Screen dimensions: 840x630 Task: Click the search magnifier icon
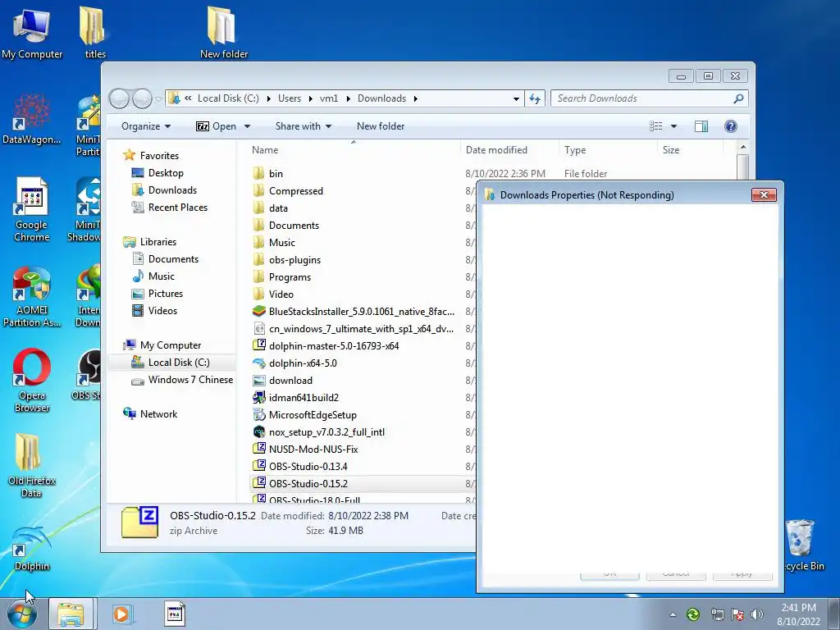[x=738, y=98]
